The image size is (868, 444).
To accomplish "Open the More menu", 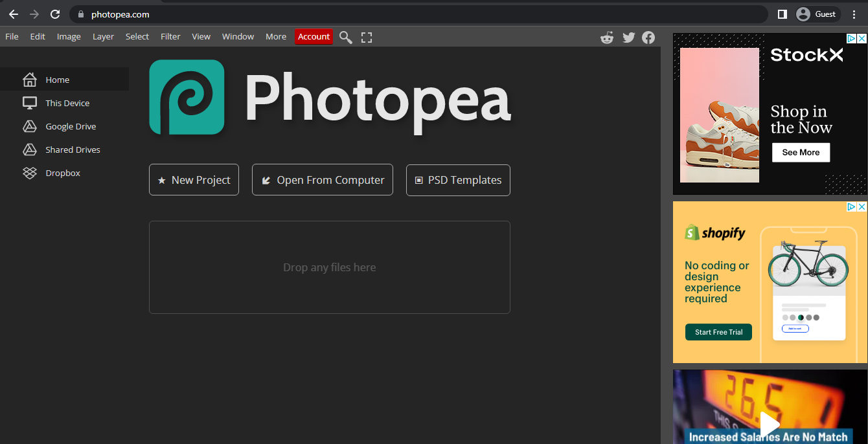I will point(276,37).
